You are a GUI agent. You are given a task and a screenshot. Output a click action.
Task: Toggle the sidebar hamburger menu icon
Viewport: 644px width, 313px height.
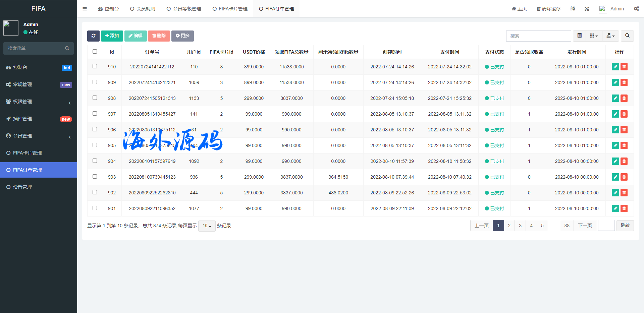[85, 9]
